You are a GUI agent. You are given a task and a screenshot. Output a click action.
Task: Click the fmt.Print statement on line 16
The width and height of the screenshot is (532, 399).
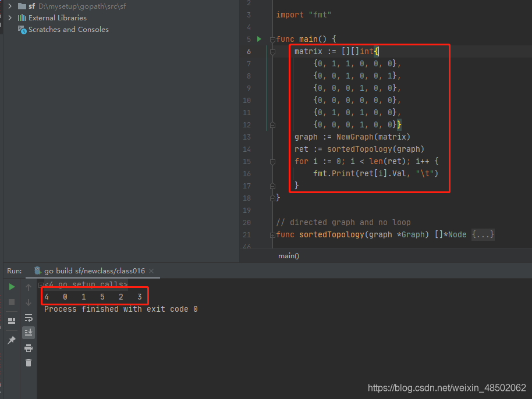[x=376, y=173]
